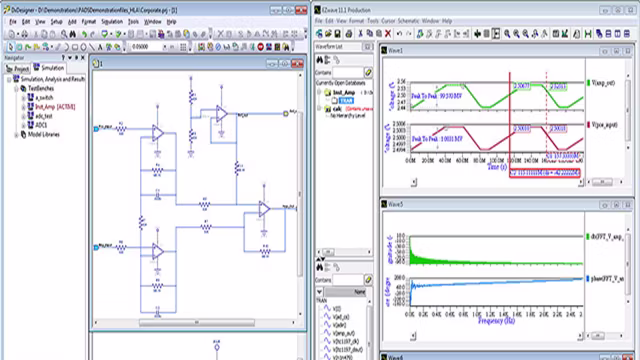The height and width of the screenshot is (360, 640).
Task: Choose the text 'A' annotation tool
Action: coord(100,47)
